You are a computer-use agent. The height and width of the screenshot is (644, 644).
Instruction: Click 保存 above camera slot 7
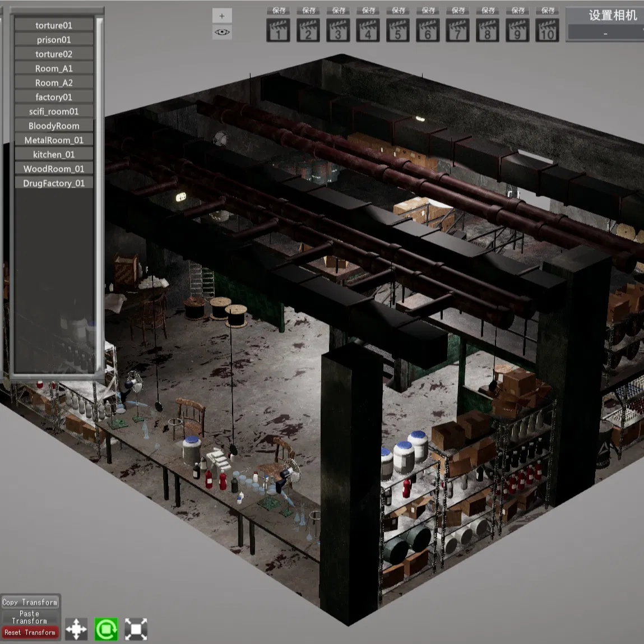[x=458, y=11]
